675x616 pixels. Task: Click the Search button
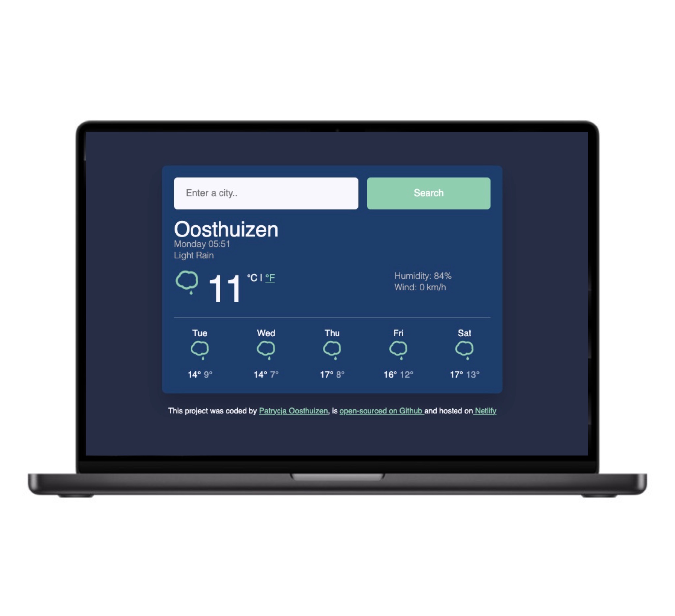[x=429, y=193]
